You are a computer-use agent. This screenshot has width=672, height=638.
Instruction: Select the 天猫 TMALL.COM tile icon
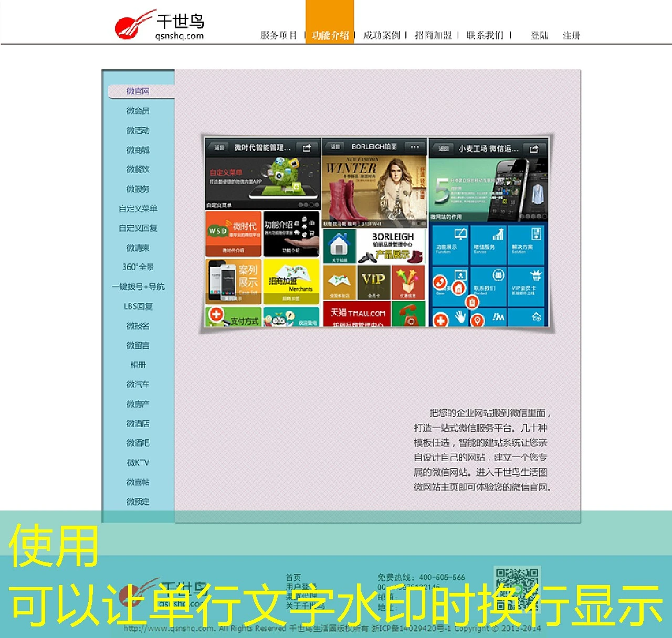(357, 314)
